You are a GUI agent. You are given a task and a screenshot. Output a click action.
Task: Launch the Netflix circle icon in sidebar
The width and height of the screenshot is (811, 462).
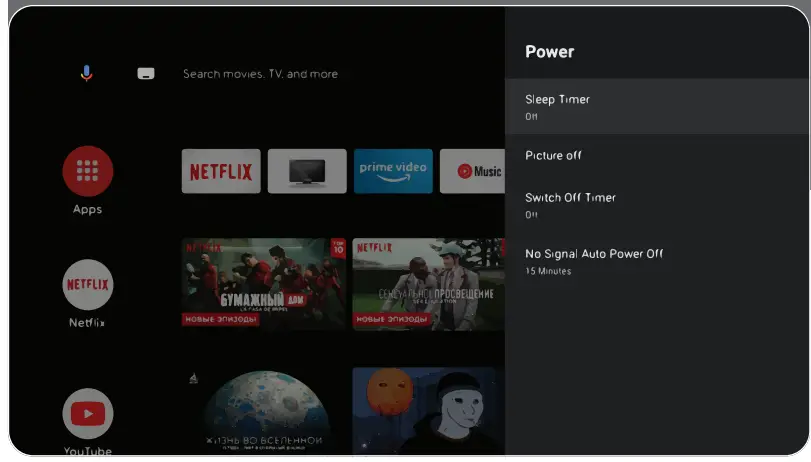[87, 284]
